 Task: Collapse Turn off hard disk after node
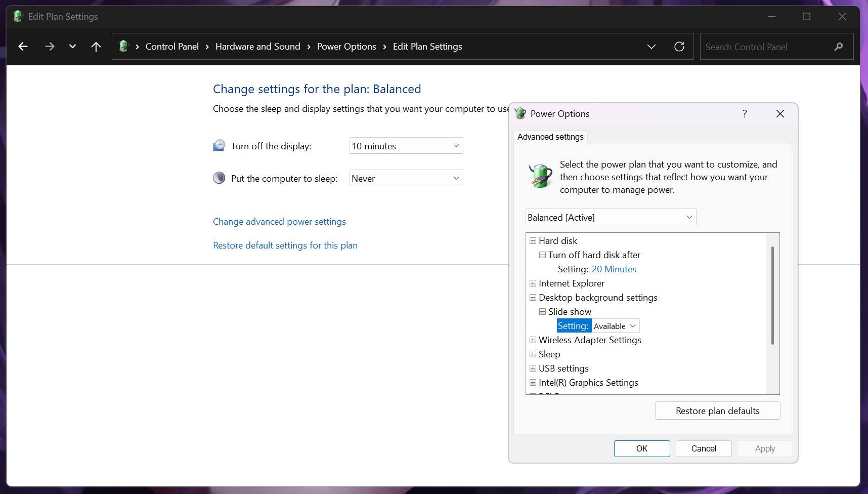(542, 255)
